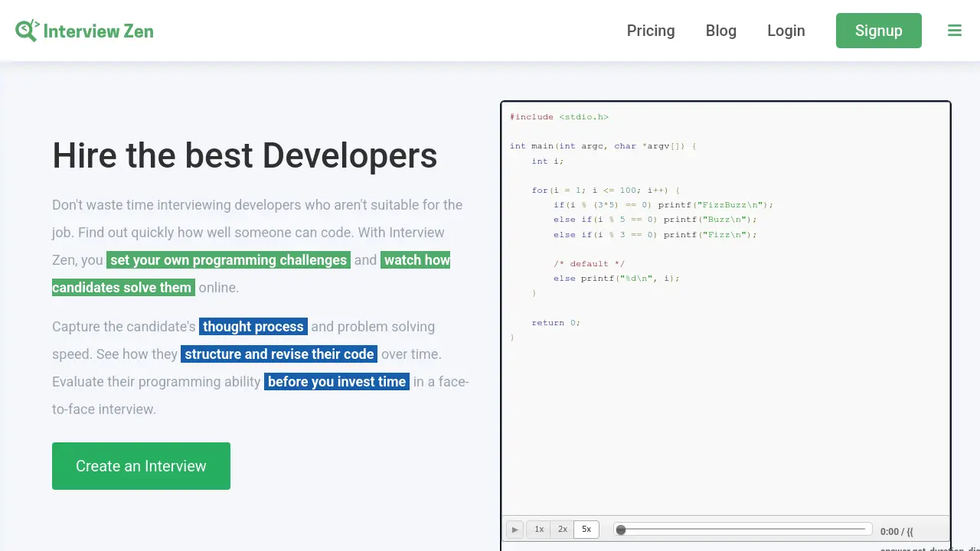
Task: Click the playback progress slider handle
Action: [621, 530]
